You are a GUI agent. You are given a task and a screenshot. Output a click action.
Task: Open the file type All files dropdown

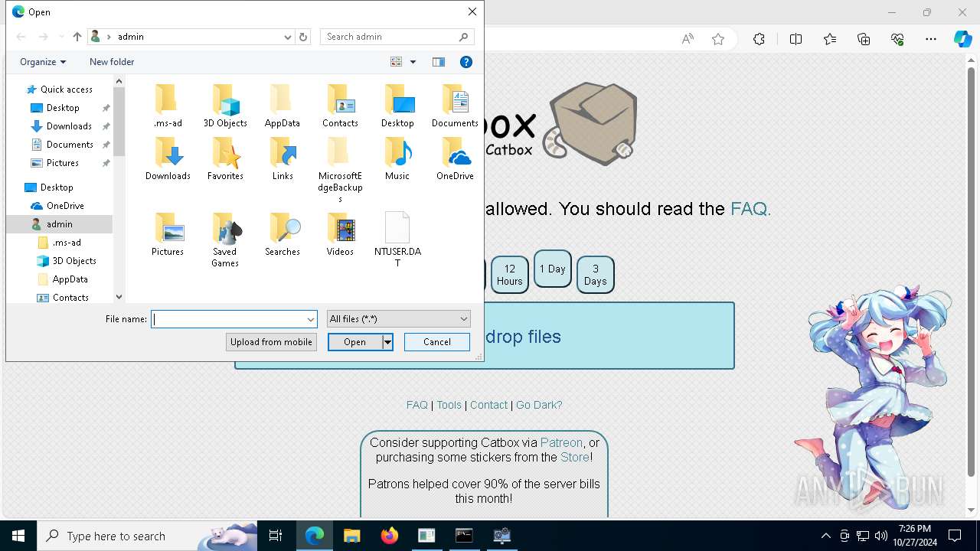click(x=398, y=319)
